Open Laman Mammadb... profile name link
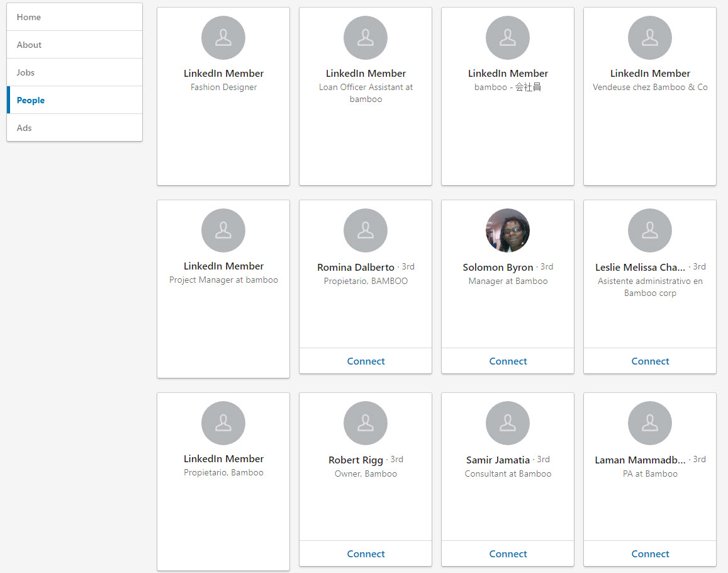728x573 pixels. click(641, 460)
